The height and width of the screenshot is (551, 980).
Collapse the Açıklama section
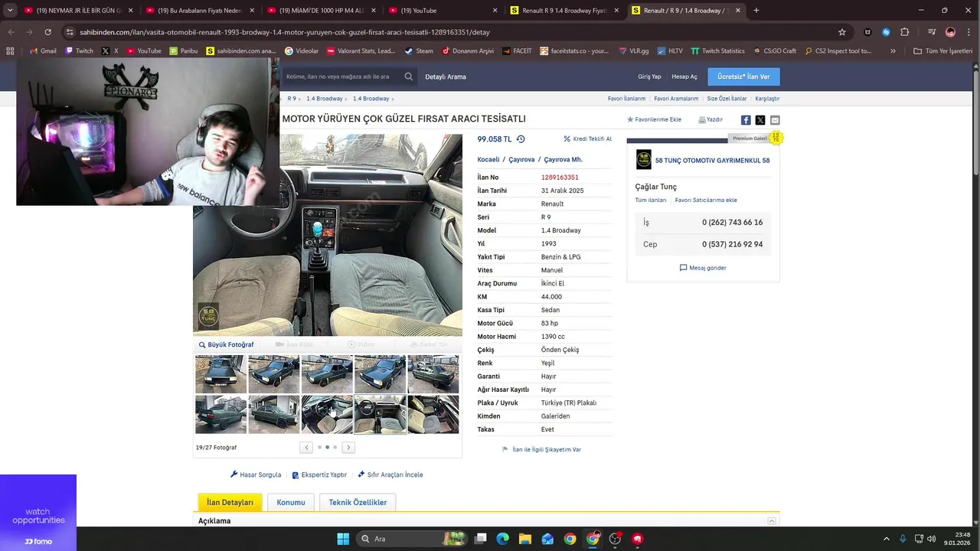772,521
